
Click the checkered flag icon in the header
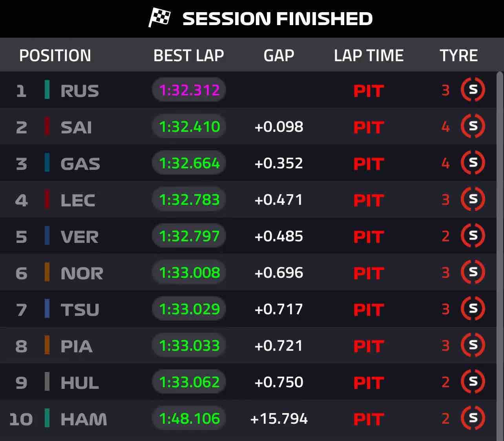point(159,17)
